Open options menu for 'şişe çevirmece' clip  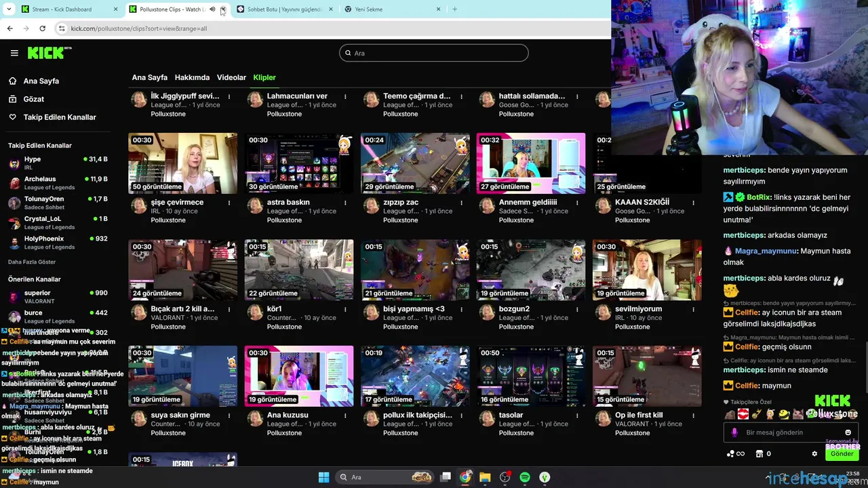(x=229, y=203)
